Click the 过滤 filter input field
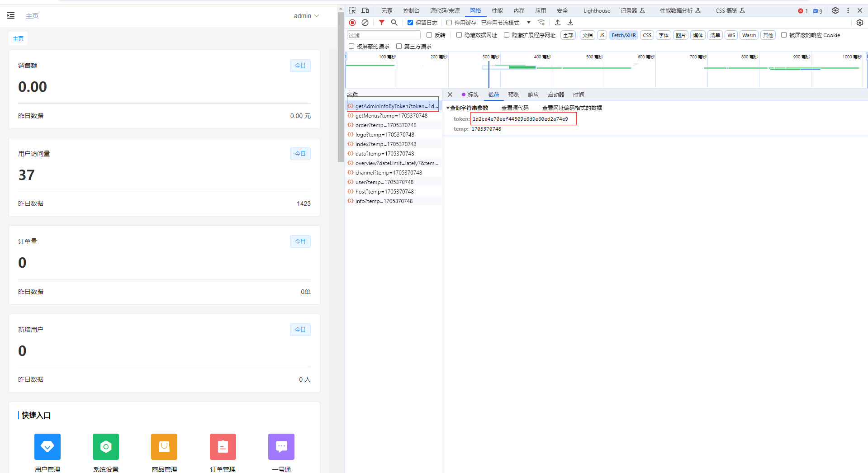The image size is (868, 473). (384, 35)
